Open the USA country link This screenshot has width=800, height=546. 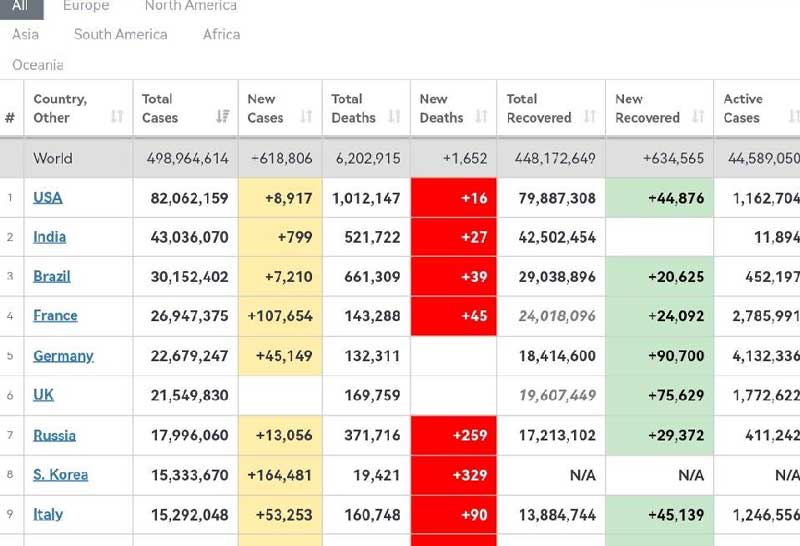pos(48,198)
